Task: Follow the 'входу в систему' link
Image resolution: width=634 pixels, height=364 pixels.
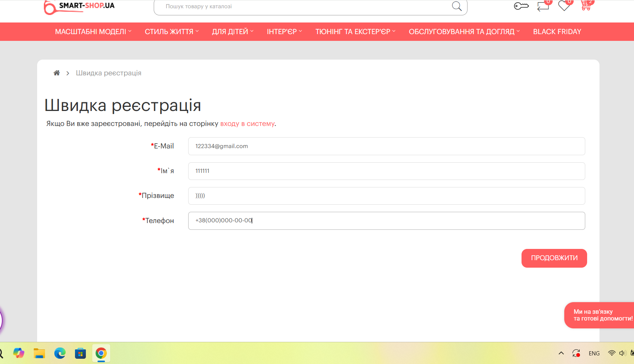Action: (x=247, y=124)
